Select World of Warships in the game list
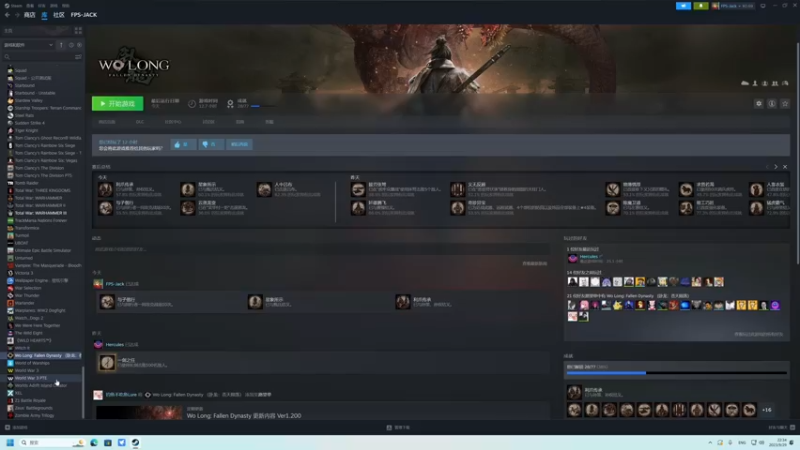The width and height of the screenshot is (800, 450). tap(32, 363)
